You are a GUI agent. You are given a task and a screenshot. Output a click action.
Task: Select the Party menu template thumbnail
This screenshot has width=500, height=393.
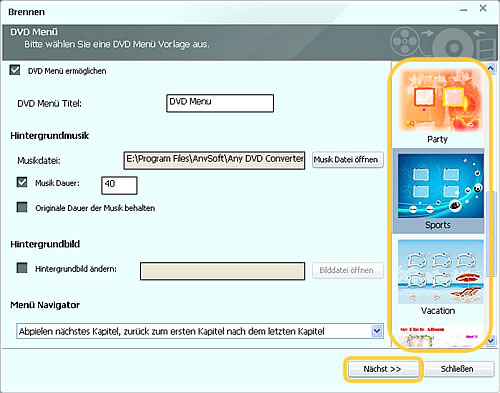coord(440,100)
